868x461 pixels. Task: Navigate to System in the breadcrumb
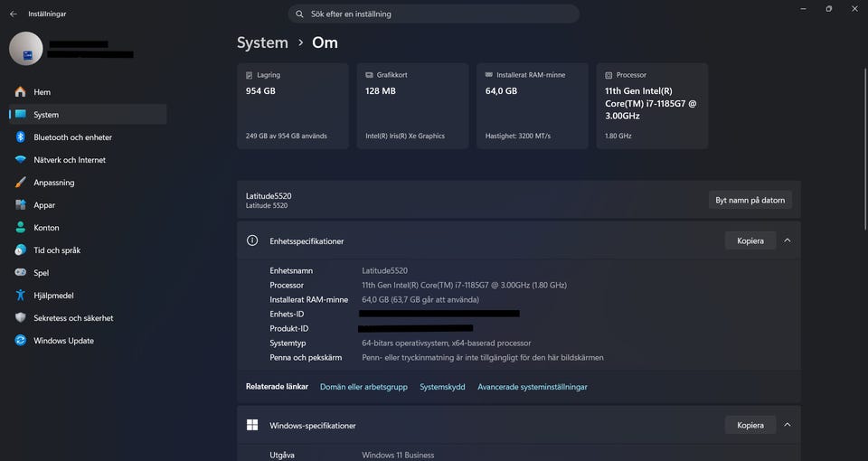[262, 42]
